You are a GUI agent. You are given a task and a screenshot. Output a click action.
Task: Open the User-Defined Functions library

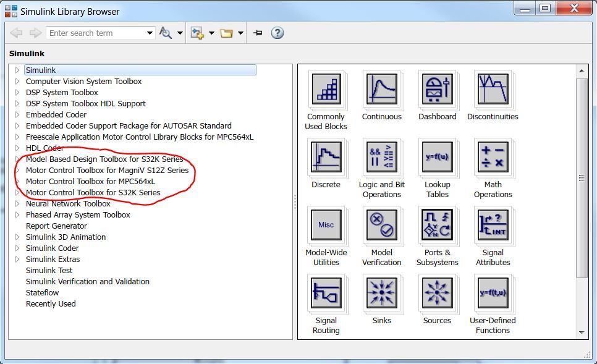click(x=493, y=293)
